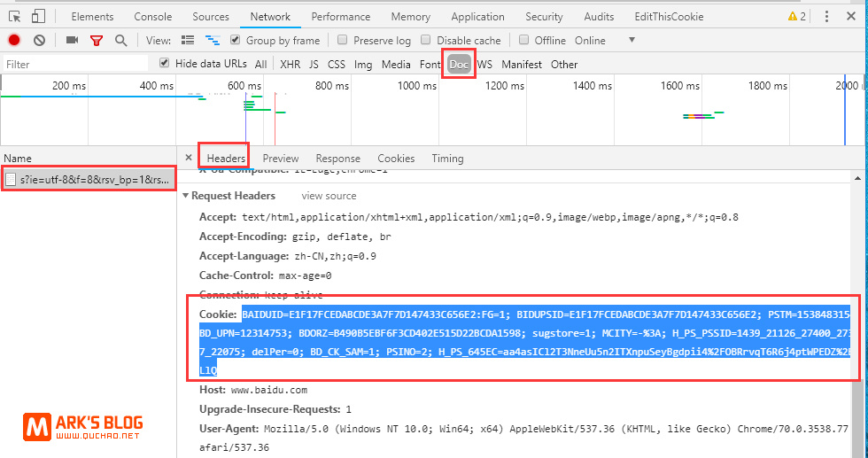This screenshot has height=458, width=868.
Task: Open the network search magnifier icon
Action: click(120, 41)
